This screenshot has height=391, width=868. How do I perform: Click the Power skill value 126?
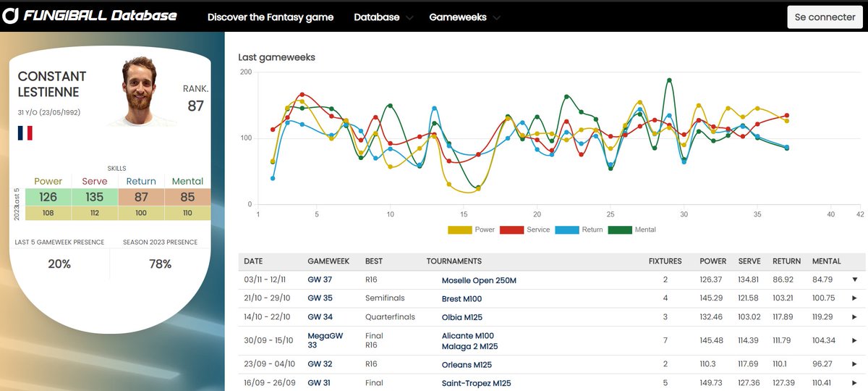click(48, 197)
